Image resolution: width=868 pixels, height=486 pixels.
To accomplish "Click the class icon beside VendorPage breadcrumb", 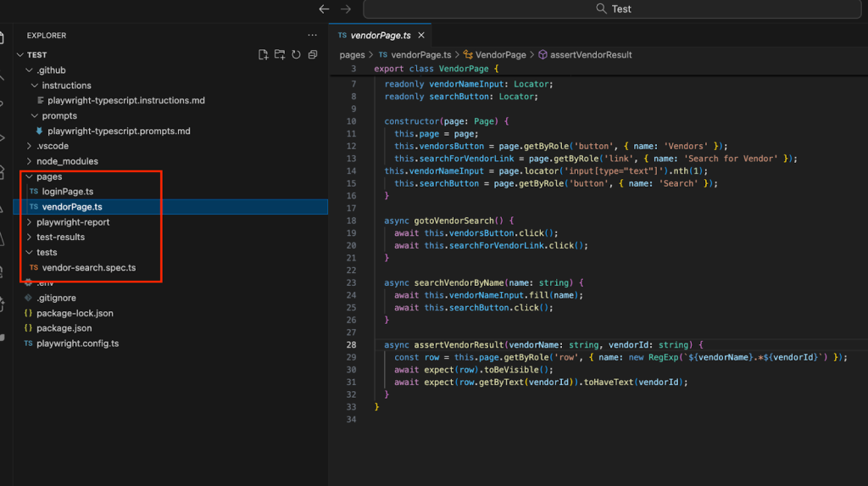I will [x=468, y=55].
